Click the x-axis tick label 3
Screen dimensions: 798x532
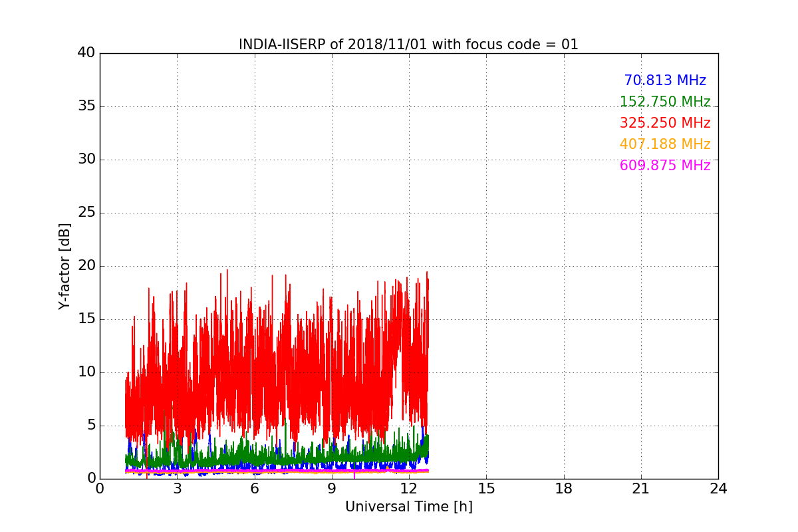177,488
